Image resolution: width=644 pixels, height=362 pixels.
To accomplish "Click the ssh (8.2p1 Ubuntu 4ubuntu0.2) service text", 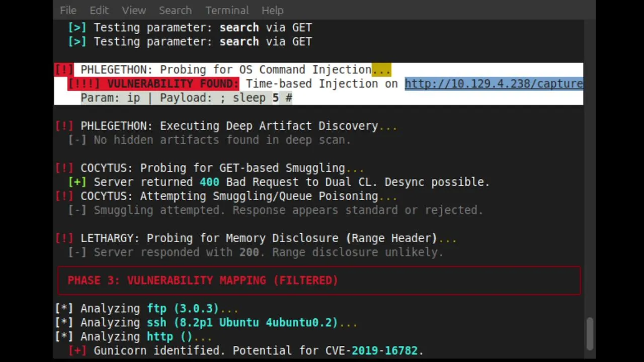I will (242, 322).
